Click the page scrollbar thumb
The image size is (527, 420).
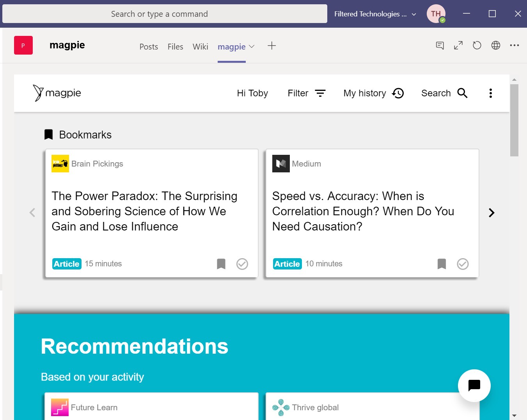514,120
